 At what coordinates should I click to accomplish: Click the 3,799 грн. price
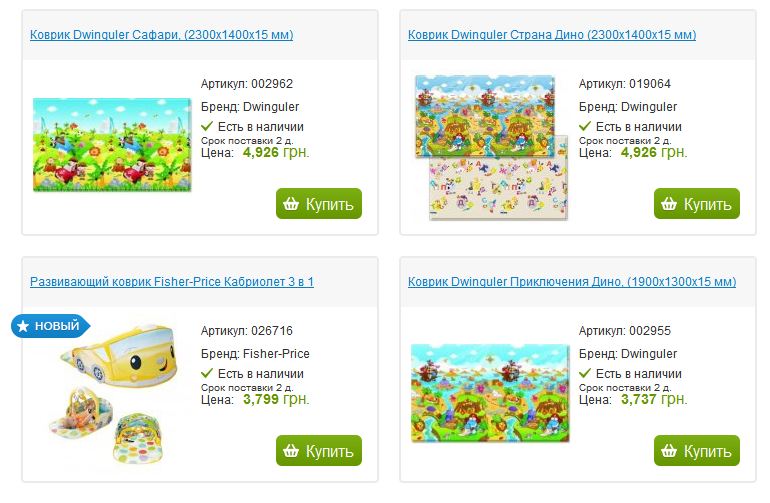[275, 399]
